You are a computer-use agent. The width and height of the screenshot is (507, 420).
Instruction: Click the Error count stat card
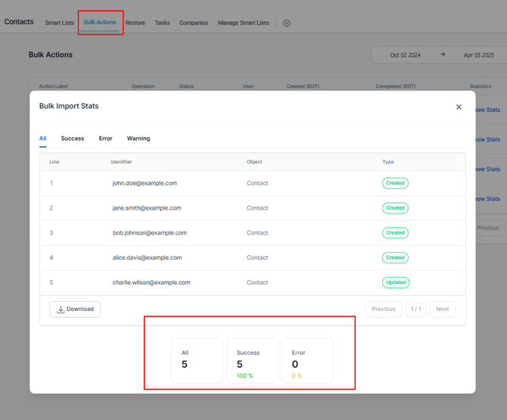[307, 361]
